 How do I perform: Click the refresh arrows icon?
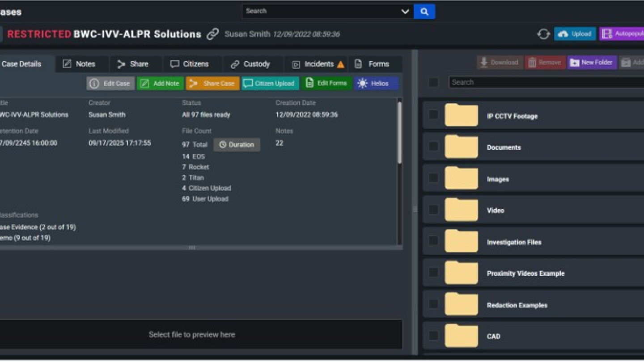click(x=543, y=34)
